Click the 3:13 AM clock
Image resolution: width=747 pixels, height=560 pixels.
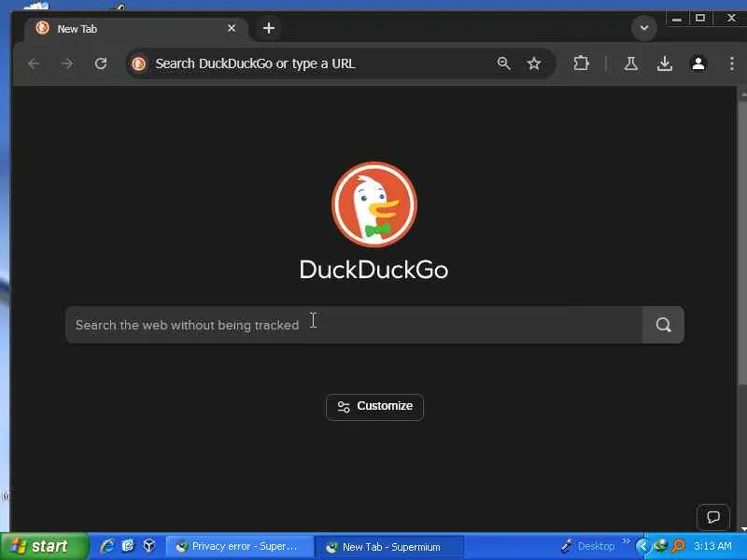pos(712,546)
